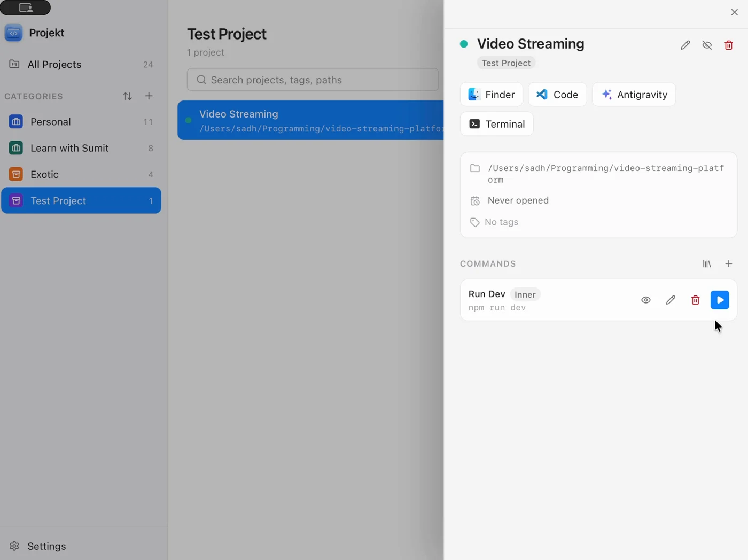Click the Never opened text

point(518,200)
